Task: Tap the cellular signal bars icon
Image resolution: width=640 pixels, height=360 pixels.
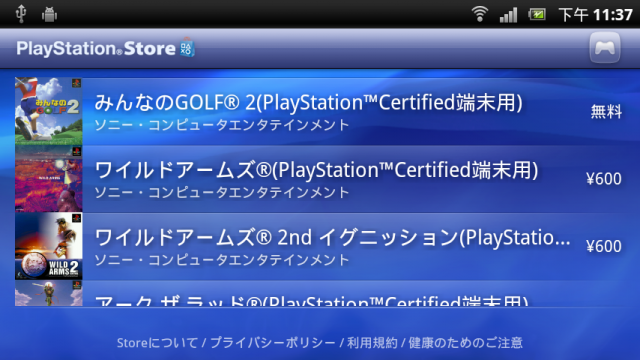Action: (509, 15)
